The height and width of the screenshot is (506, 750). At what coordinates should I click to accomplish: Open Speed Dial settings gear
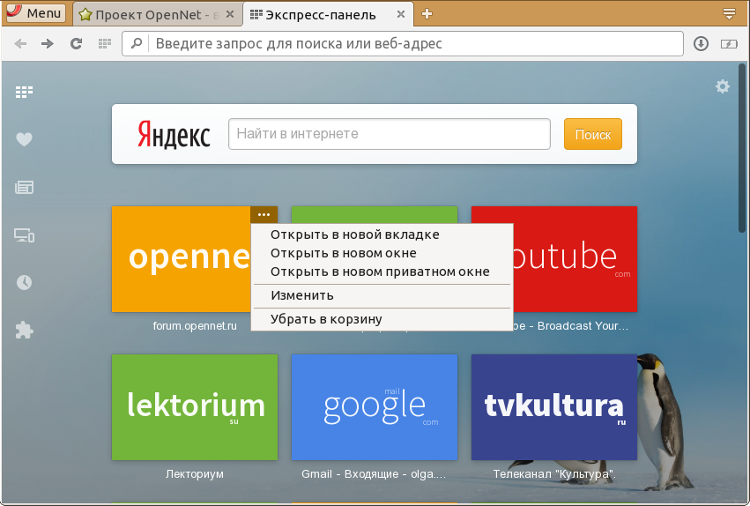[722, 87]
